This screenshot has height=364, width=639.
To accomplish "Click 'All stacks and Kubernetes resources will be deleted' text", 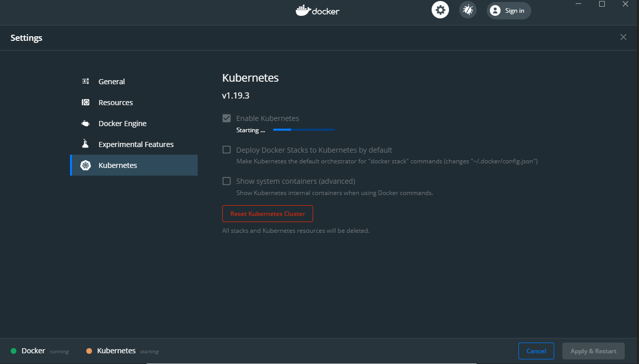I will (296, 231).
